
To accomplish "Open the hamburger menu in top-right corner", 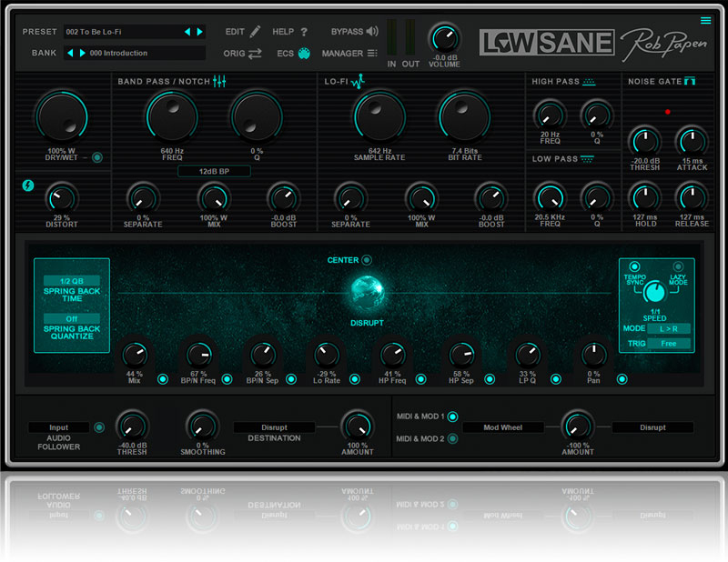I will point(705,21).
